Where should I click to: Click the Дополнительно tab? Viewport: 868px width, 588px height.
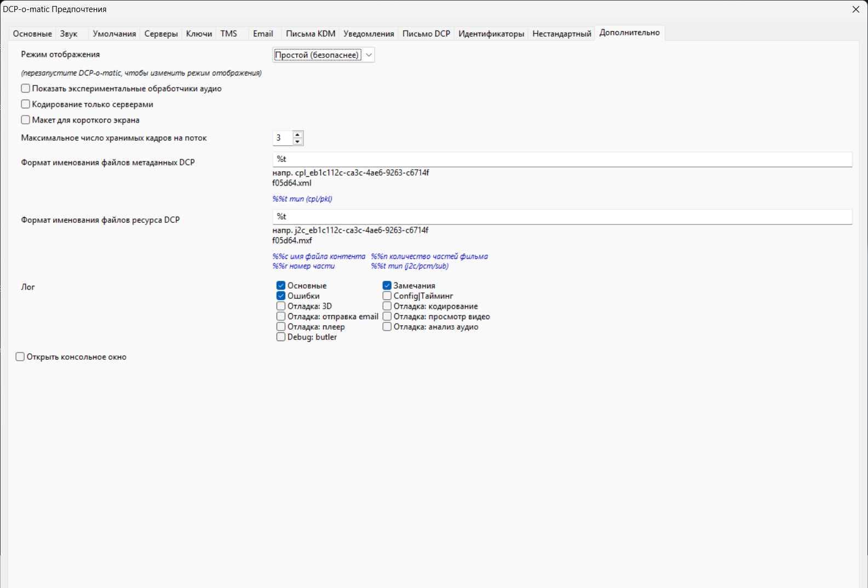coord(630,33)
